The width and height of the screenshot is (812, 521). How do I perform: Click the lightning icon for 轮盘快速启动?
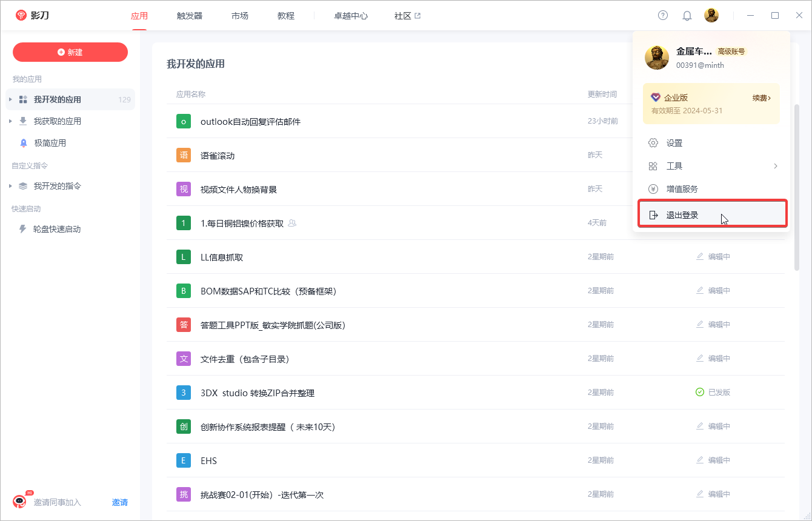(23, 229)
